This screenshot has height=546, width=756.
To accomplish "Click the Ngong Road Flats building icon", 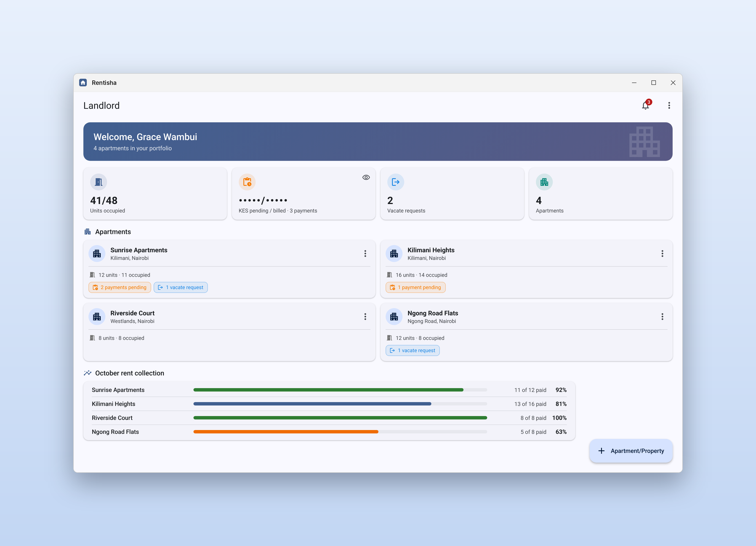I will tap(394, 317).
